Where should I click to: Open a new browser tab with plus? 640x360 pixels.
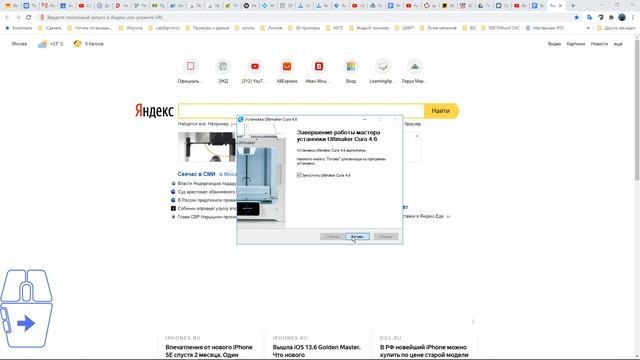[x=573, y=6]
